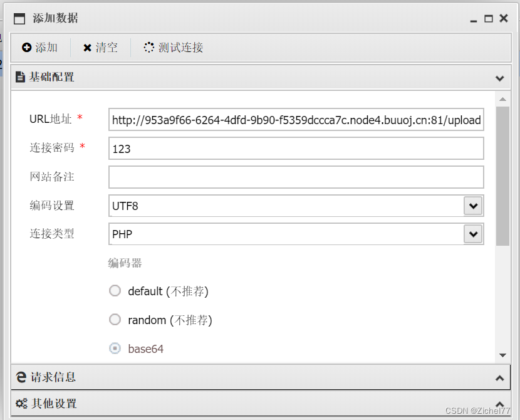Click the 添加 button to add data
The height and width of the screenshot is (420, 520).
tap(40, 47)
